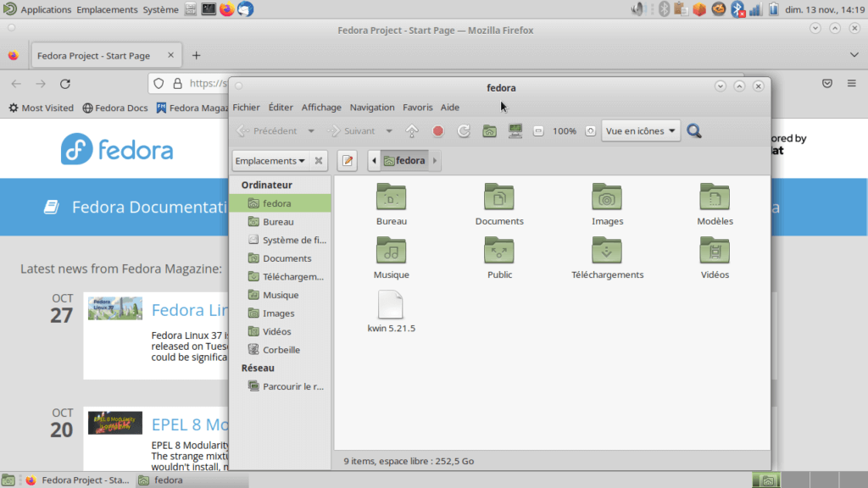Launch Firefox from top panel icon

[227, 8]
